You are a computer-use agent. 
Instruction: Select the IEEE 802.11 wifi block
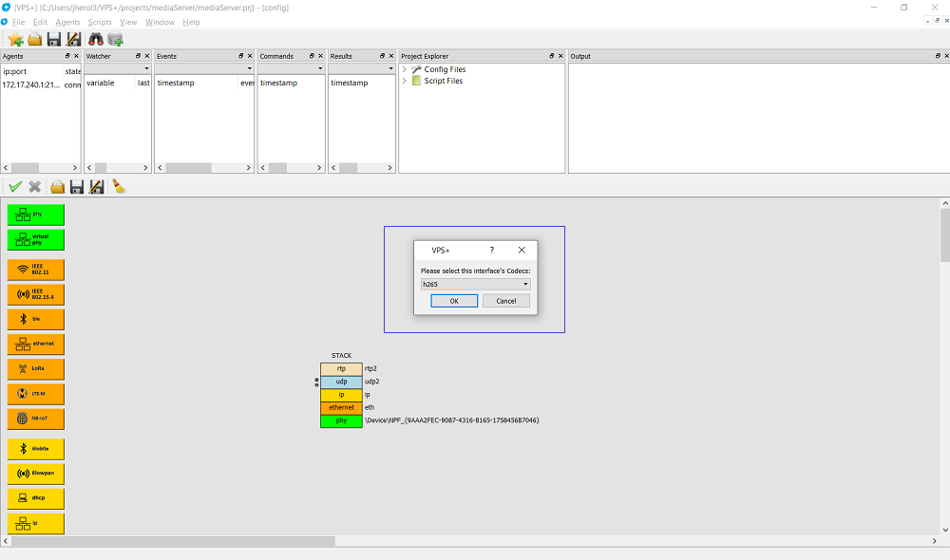coord(36,270)
